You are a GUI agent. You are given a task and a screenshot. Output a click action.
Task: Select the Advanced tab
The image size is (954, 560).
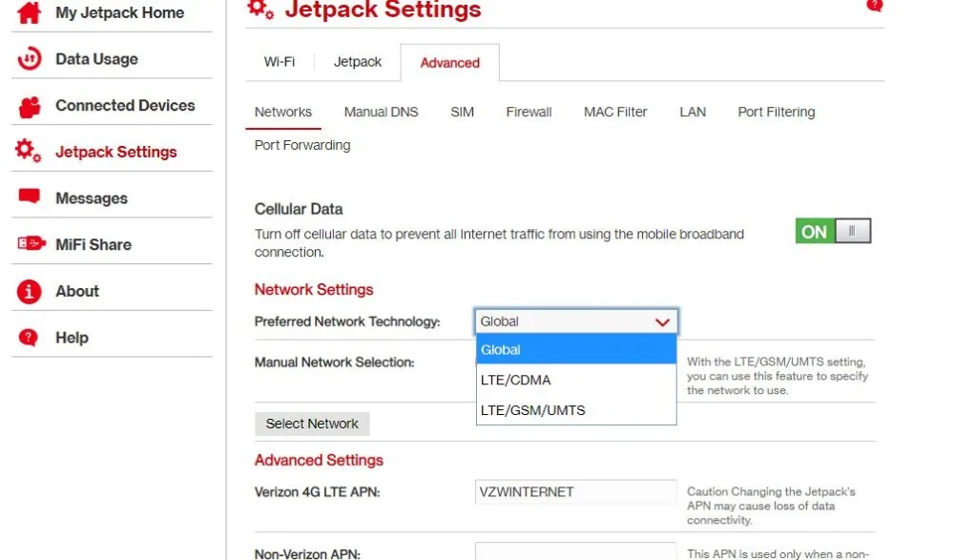click(449, 63)
